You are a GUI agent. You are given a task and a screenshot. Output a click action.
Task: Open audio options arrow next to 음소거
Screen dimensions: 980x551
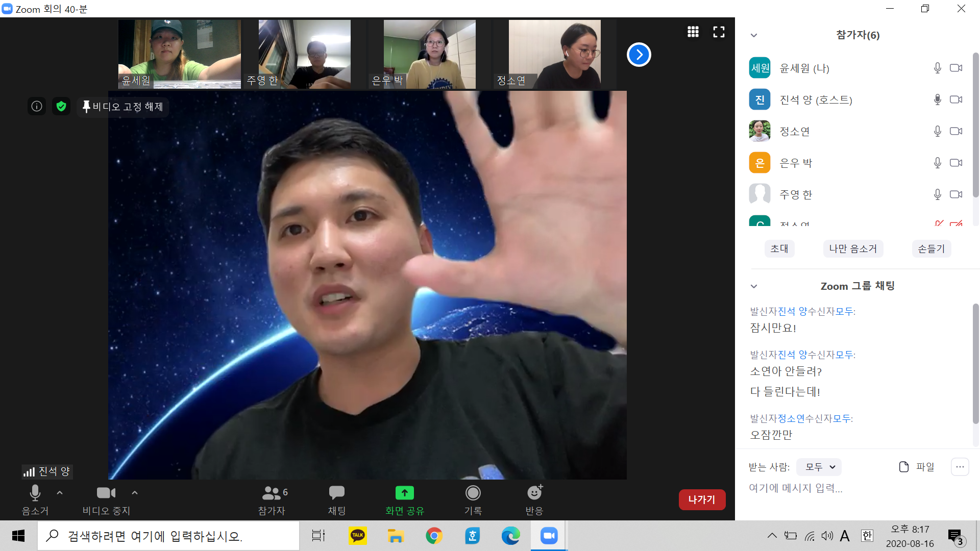click(60, 493)
